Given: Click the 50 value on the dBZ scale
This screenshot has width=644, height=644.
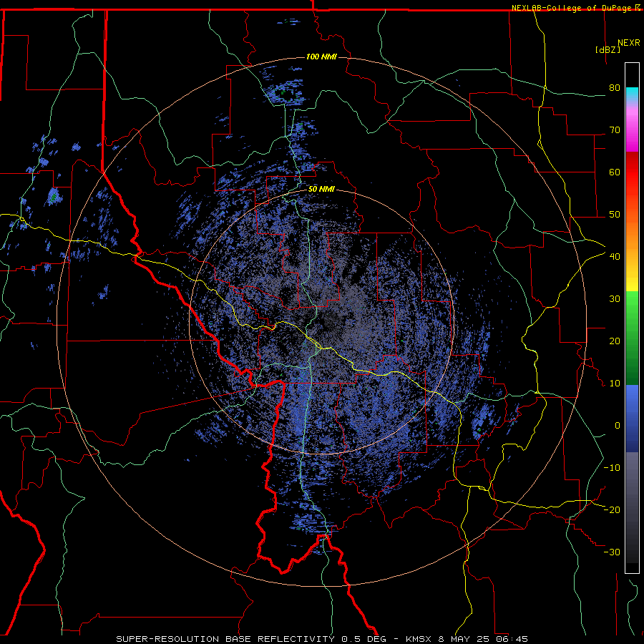Looking at the screenshot, I should pos(615,215).
